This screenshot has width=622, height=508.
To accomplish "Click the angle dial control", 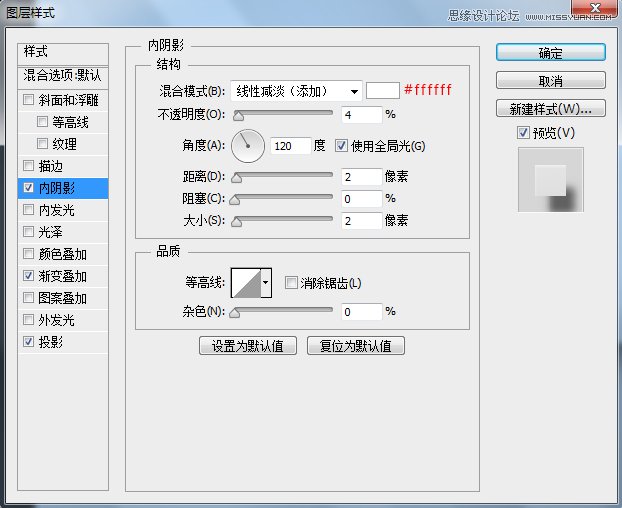I will click(x=248, y=146).
